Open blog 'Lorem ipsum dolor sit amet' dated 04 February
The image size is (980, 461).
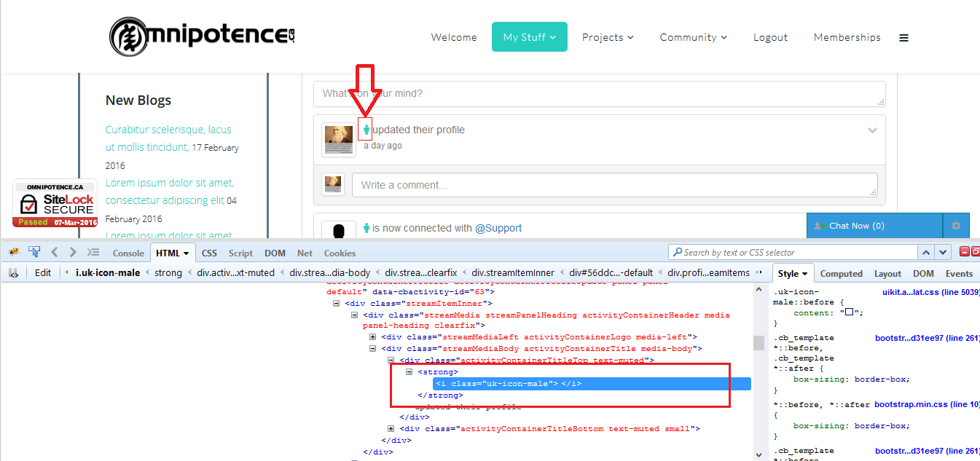tap(170, 192)
